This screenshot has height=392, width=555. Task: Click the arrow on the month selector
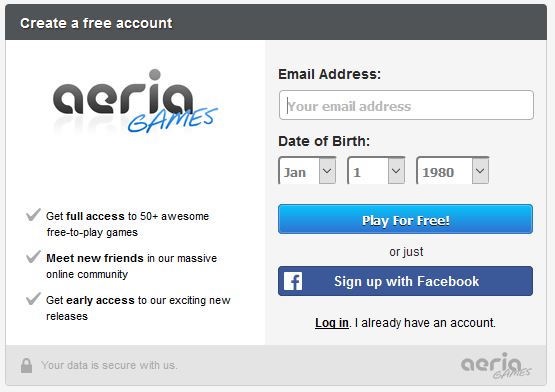coord(327,171)
